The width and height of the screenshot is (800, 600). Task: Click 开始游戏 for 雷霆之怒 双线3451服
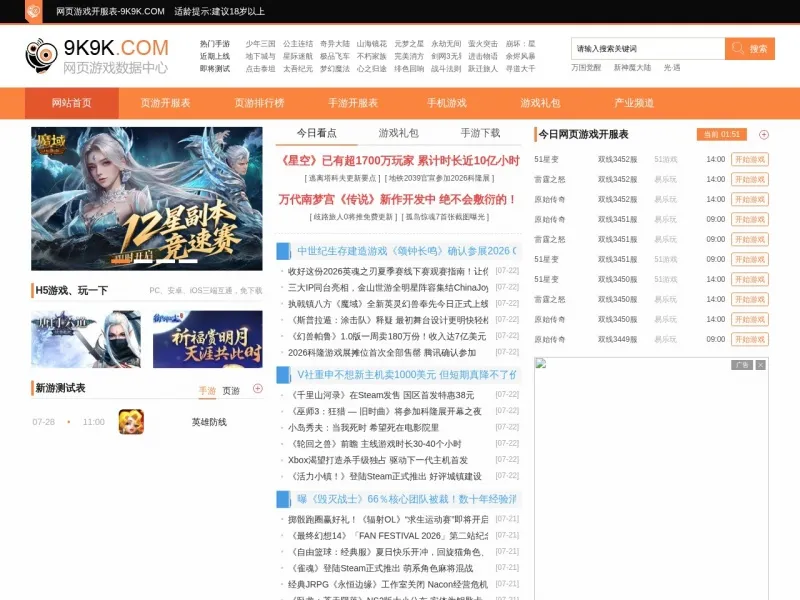click(750, 239)
